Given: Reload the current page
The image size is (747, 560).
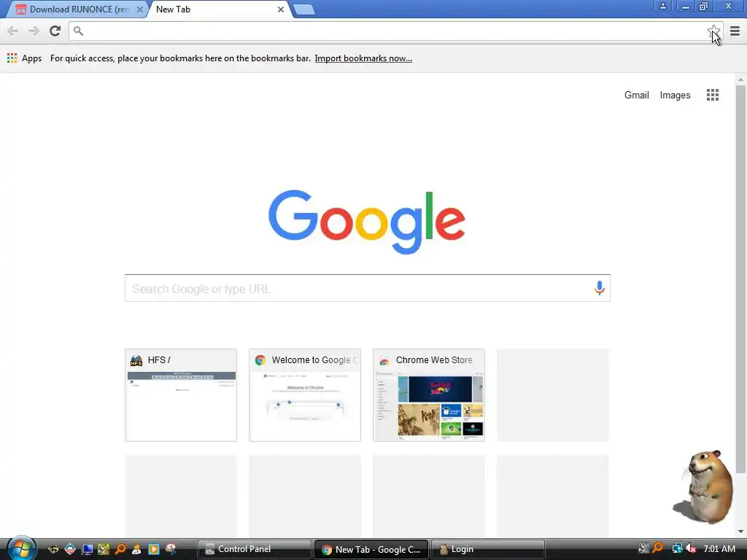Looking at the screenshot, I should (55, 31).
